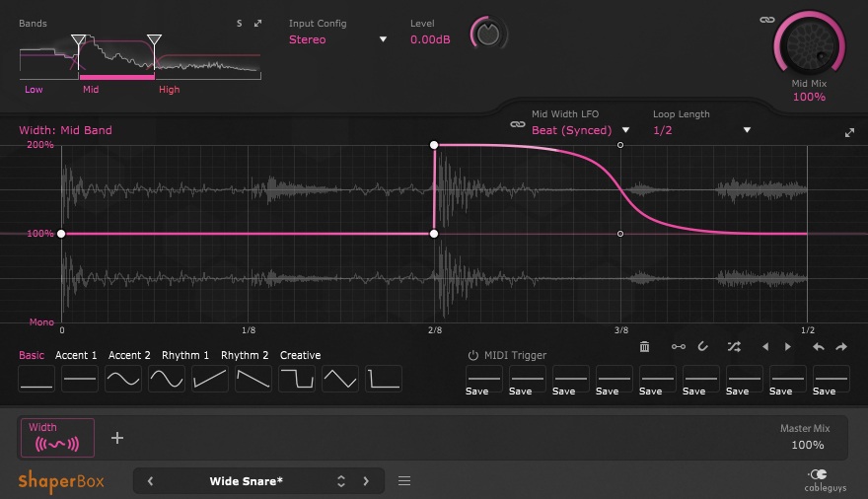868x499 pixels.
Task: Select the square dip wave preset
Action: (x=297, y=379)
